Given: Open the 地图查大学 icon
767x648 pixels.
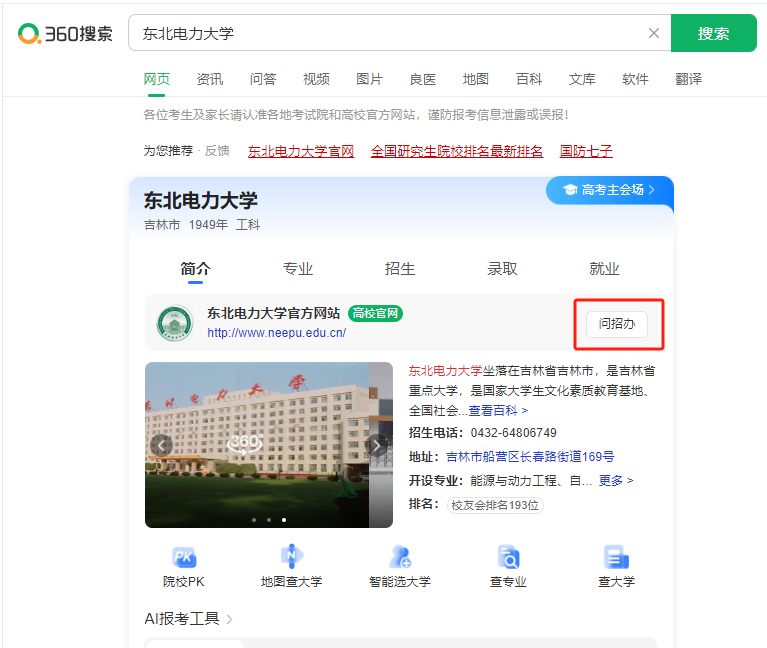Looking at the screenshot, I should (291, 558).
